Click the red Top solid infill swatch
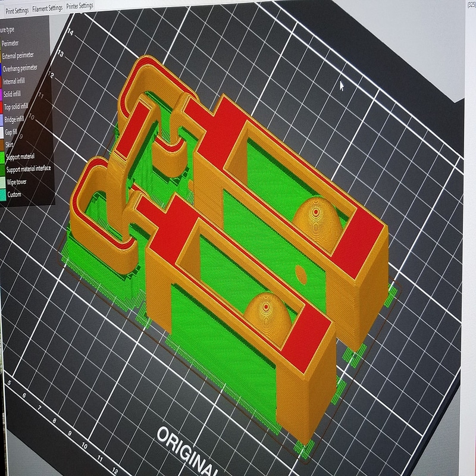The width and height of the screenshot is (476, 476). pyautogui.click(x=1, y=108)
